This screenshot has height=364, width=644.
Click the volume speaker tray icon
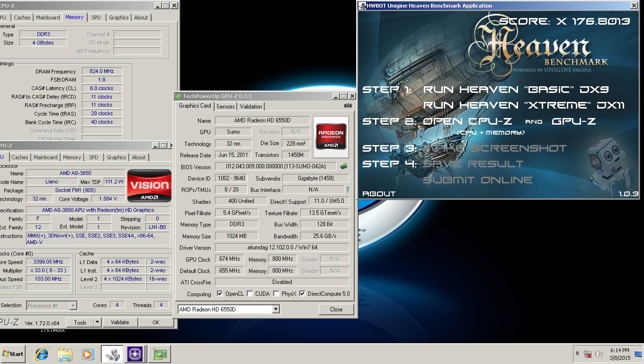click(599, 354)
